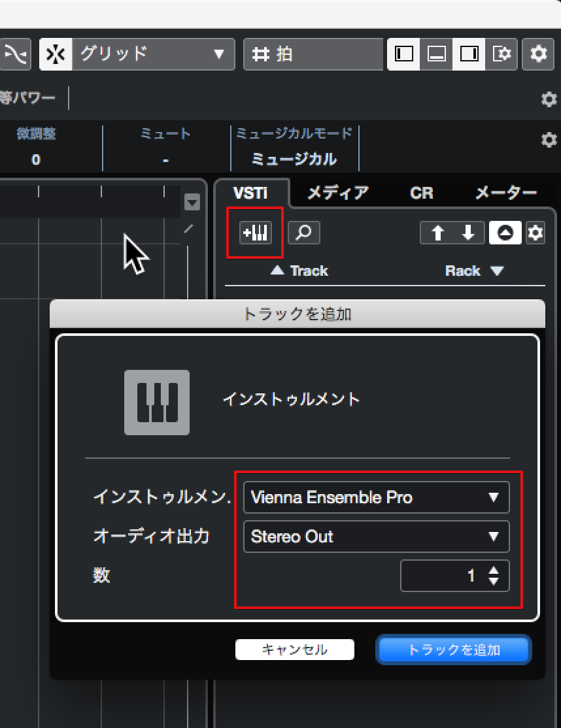The width and height of the screenshot is (561, 728).
Task: Open the グリッド snap type dropdown
Action: click(x=153, y=54)
